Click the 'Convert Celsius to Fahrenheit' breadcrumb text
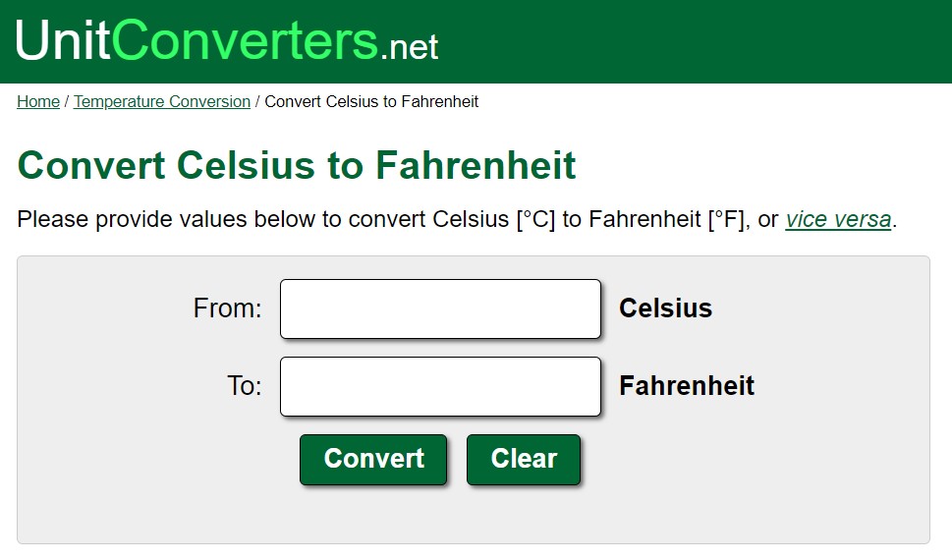The width and height of the screenshot is (952, 560). pos(371,101)
